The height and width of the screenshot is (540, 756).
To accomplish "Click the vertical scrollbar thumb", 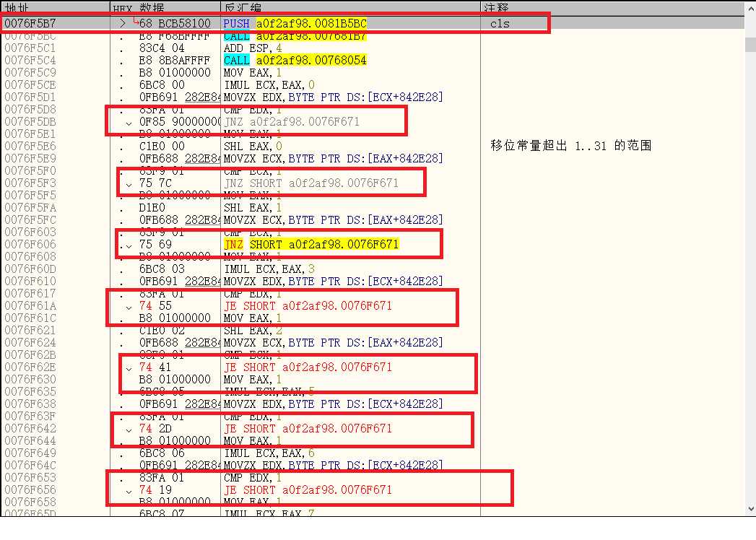I will 750,44.
